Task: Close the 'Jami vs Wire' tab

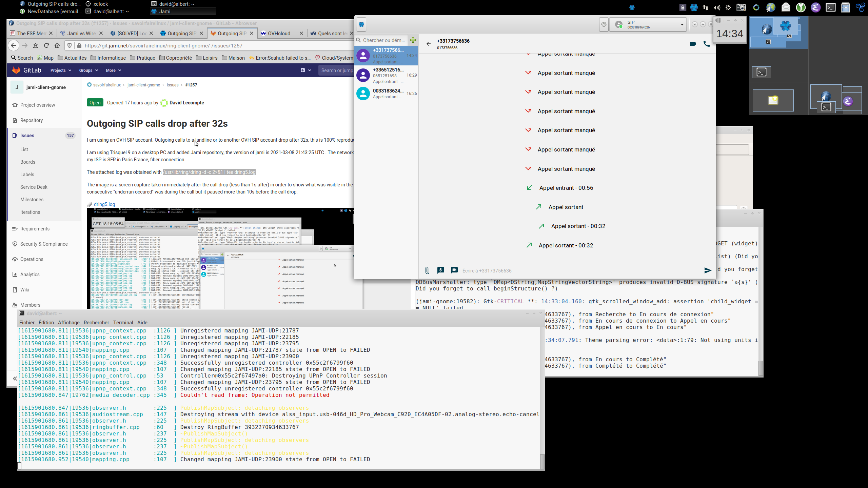Action: click(x=101, y=33)
